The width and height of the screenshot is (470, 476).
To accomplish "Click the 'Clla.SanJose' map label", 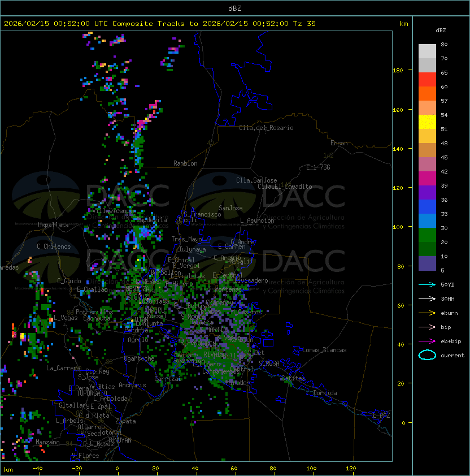I will pos(256,180).
